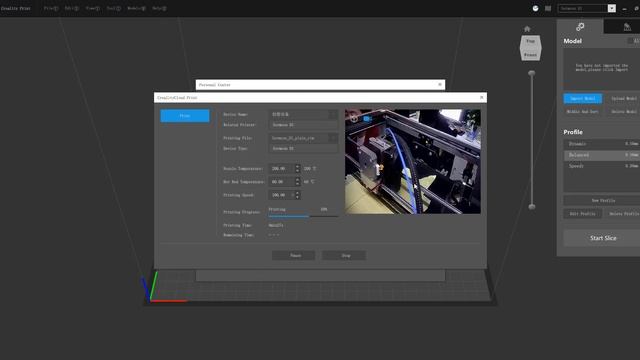The height and width of the screenshot is (360, 640).
Task: Open the Help menu
Action: [159, 8]
